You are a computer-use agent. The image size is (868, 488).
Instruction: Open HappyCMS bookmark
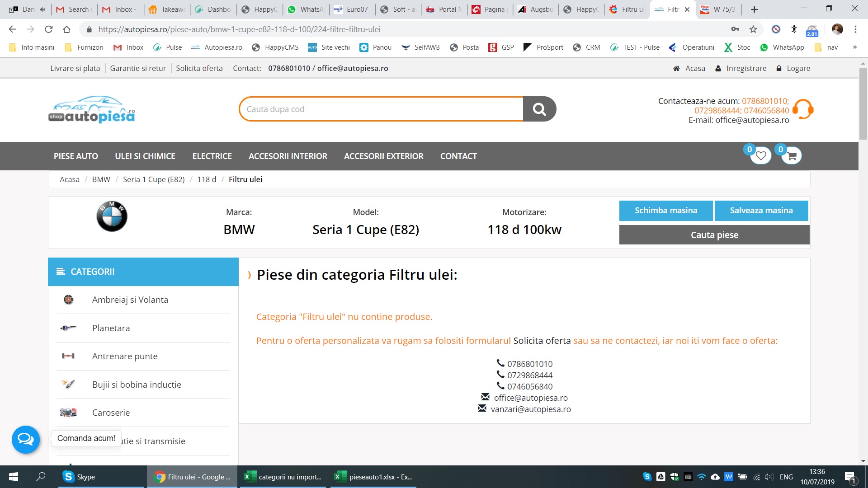[x=275, y=47]
